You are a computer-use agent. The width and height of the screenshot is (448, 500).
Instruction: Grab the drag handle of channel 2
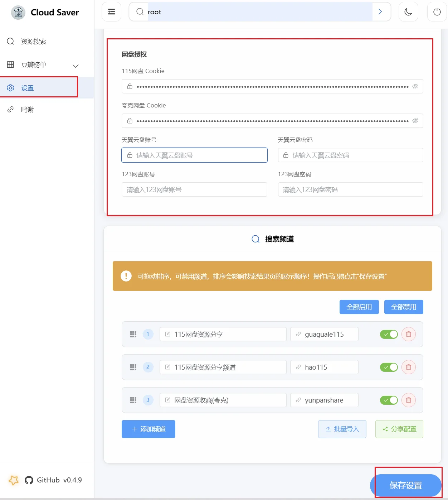133,367
